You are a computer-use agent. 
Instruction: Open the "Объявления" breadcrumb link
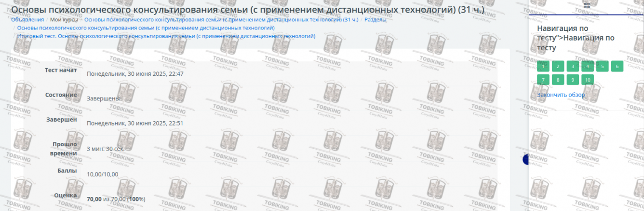click(x=27, y=20)
